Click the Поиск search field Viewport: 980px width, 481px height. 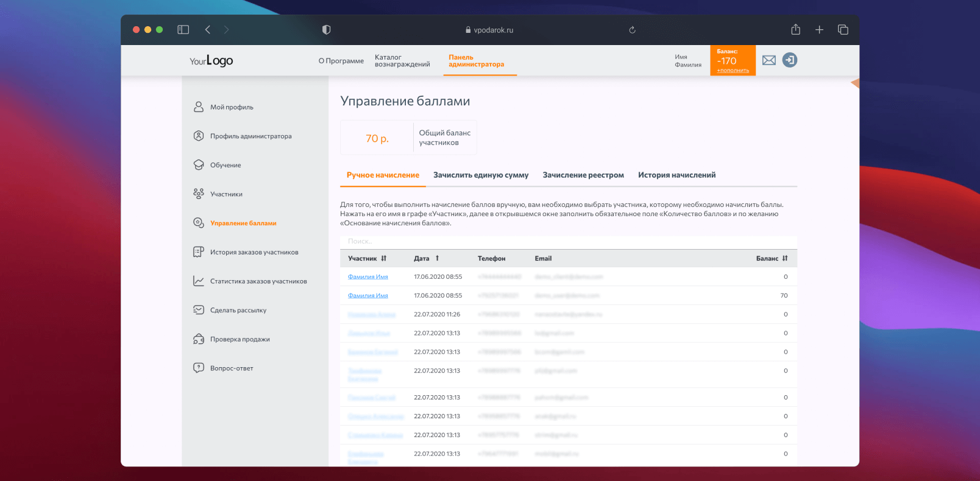[x=568, y=242]
